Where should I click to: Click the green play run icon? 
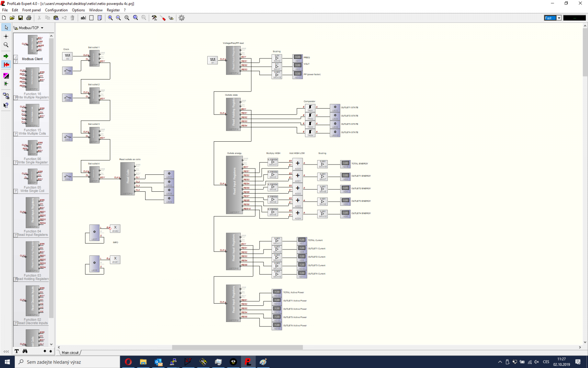click(6, 84)
